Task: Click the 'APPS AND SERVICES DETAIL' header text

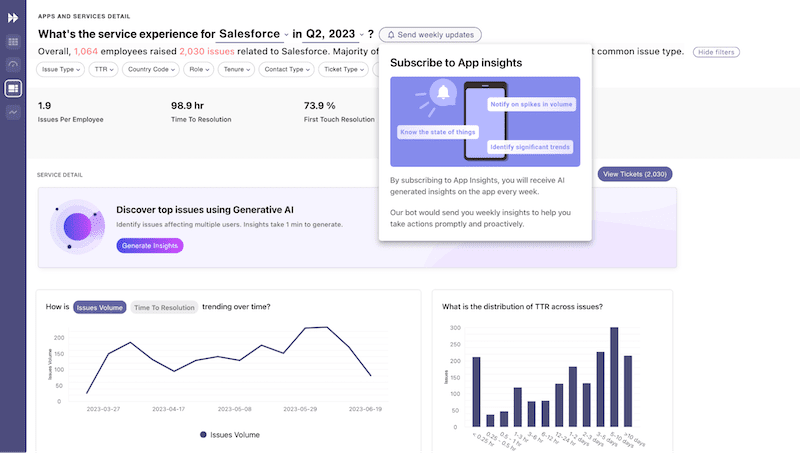Action: click(x=84, y=16)
